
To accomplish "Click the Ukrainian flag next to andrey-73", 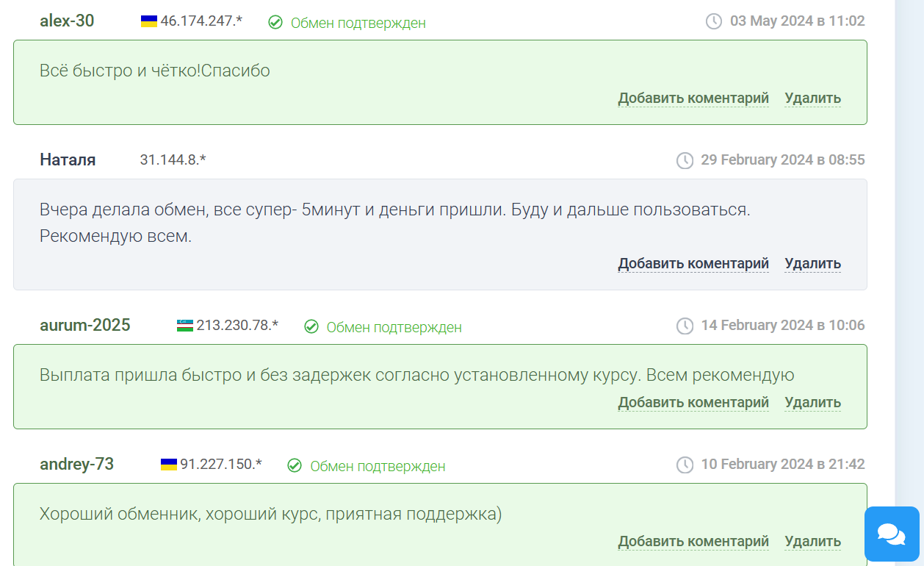I will [x=167, y=464].
